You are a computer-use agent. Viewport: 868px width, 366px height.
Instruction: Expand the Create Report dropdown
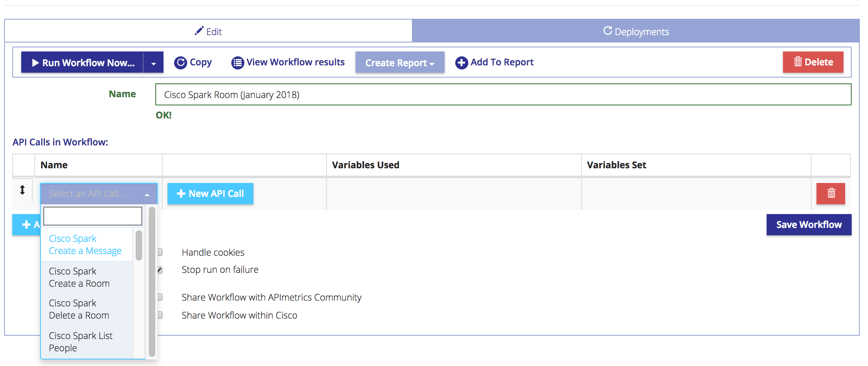(400, 62)
